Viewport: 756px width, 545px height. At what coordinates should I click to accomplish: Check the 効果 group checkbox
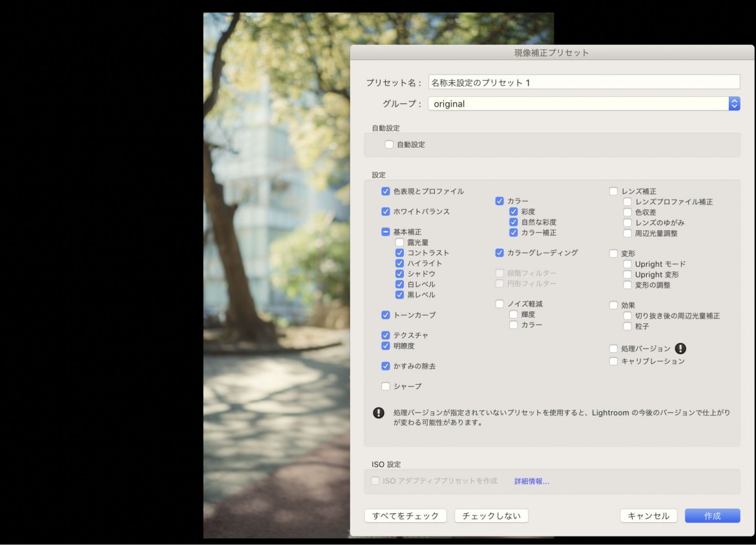tap(613, 305)
